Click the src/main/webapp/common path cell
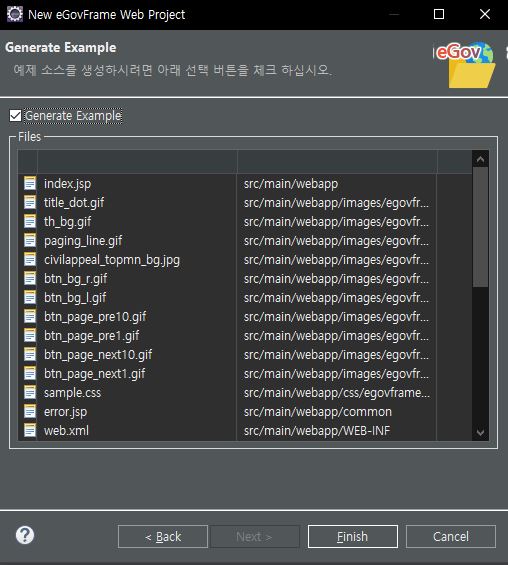 317,411
